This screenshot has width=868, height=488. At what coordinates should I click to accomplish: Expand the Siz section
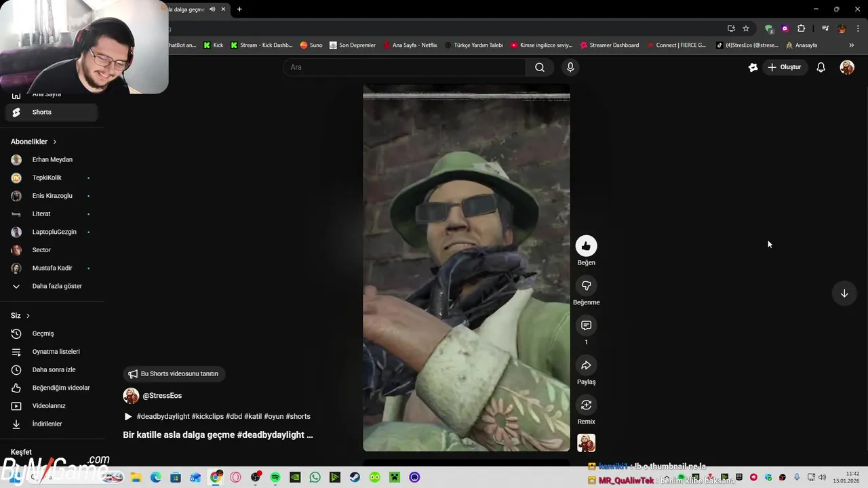click(20, 316)
